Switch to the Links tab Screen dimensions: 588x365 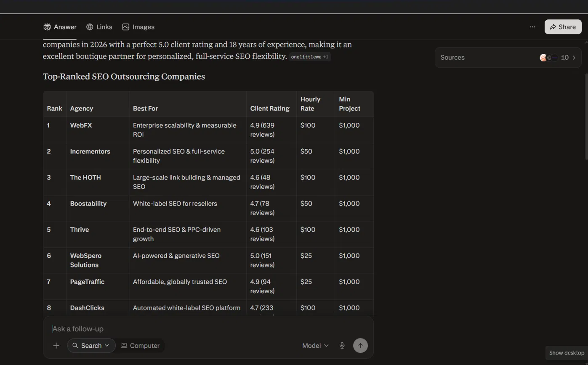[x=99, y=27]
